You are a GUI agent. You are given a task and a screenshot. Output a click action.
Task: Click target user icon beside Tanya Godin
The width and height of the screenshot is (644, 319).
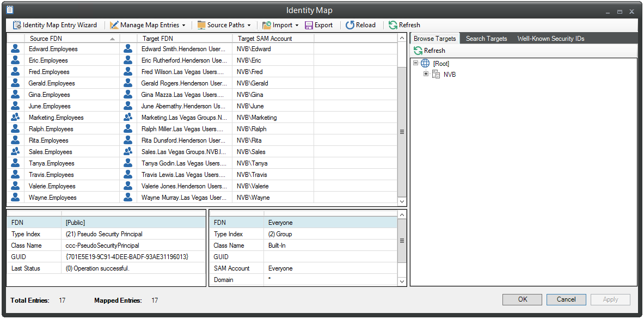click(128, 163)
